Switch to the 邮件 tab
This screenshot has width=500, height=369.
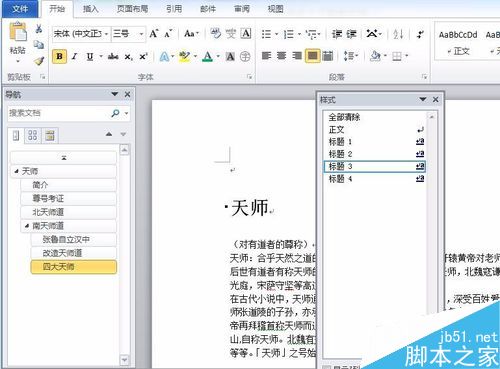208,9
